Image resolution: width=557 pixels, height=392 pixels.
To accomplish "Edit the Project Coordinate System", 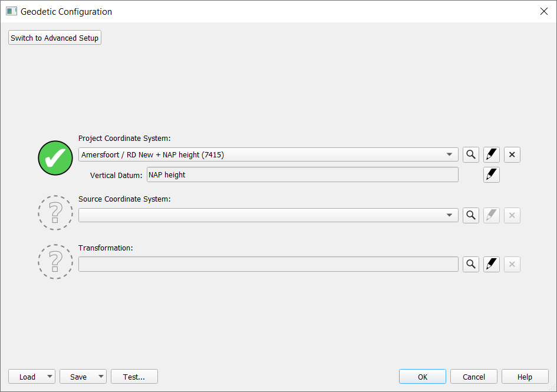I will point(492,155).
